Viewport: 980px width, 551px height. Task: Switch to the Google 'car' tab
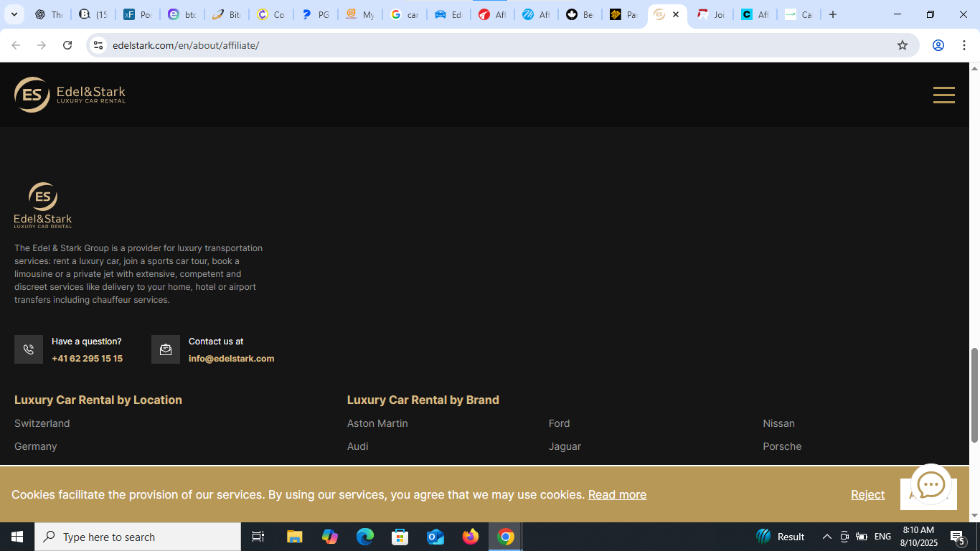pos(405,14)
